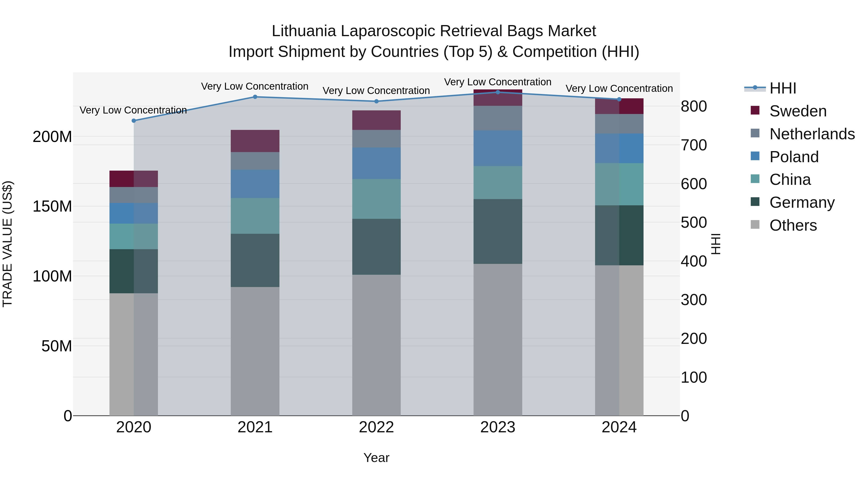This screenshot has height=488, width=868.
Task: Click the 2024 x-axis label
Action: [619, 427]
